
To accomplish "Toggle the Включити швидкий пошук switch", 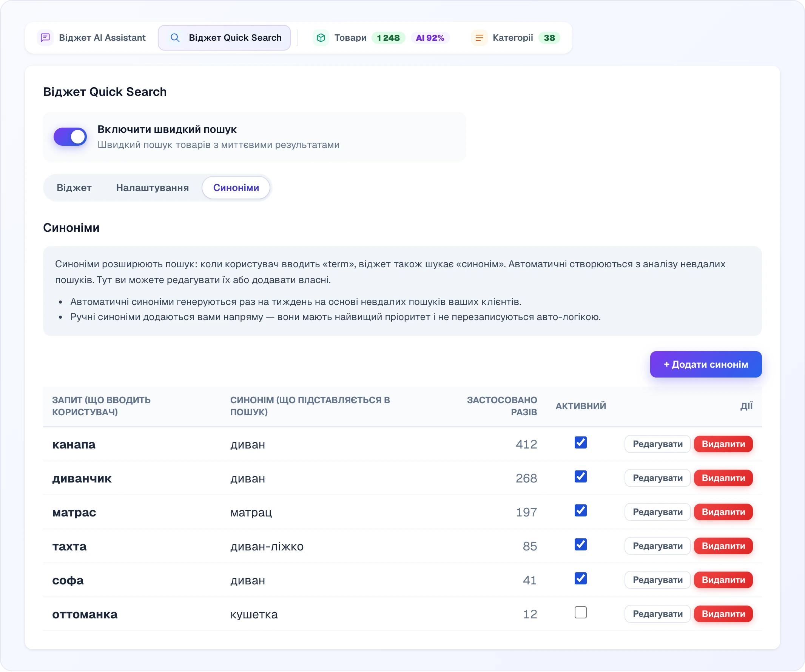I will (x=70, y=137).
